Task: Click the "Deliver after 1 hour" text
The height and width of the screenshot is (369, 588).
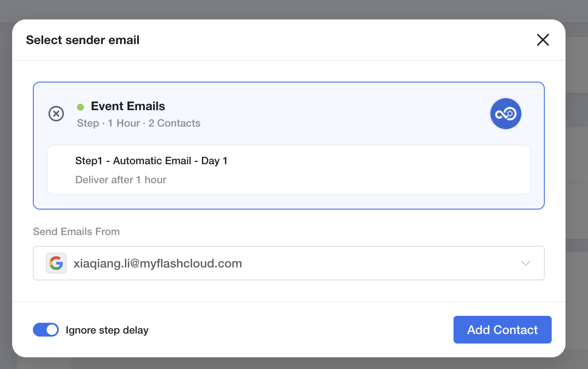Action: click(121, 180)
